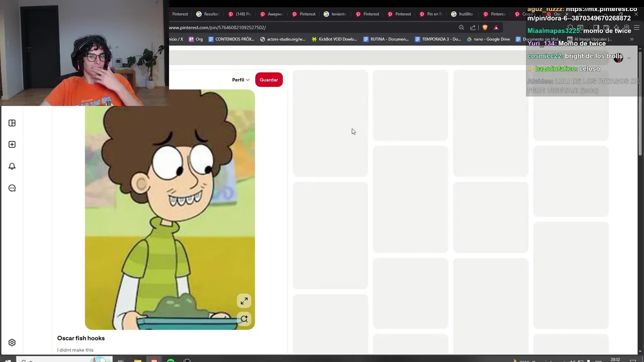644x362 pixels.
Task: Switch to the 'frutillita' Google tab
Action: coord(462,14)
